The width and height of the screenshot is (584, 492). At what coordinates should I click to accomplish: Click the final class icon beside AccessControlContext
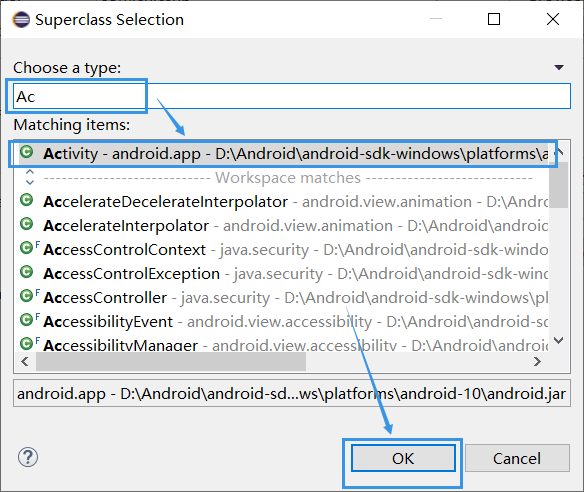pyautogui.click(x=29, y=248)
